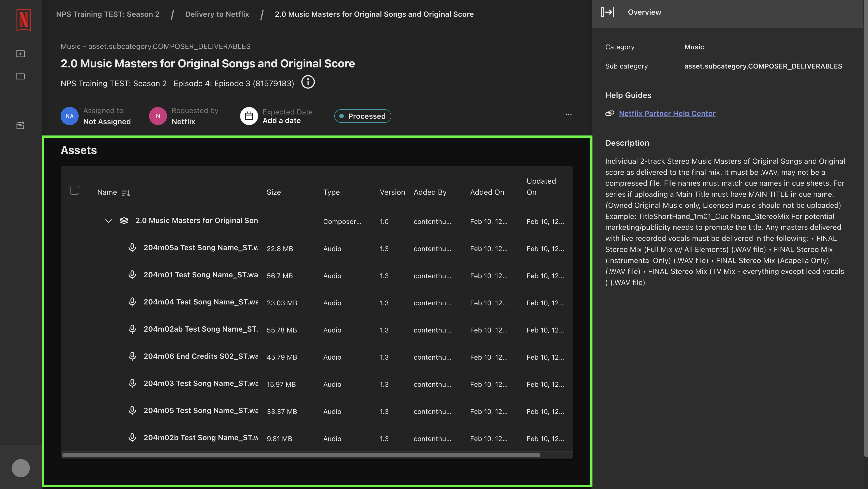Click the Name column sort icon
The image size is (868, 489).
(x=126, y=193)
